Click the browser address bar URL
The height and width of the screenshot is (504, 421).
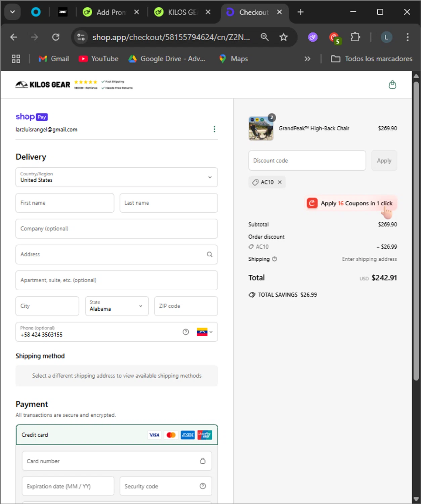171,37
